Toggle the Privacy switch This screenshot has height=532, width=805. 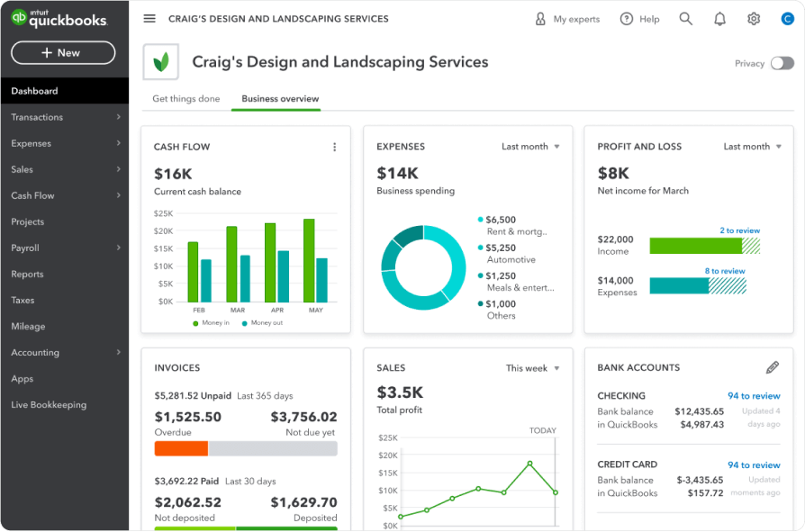tap(782, 63)
